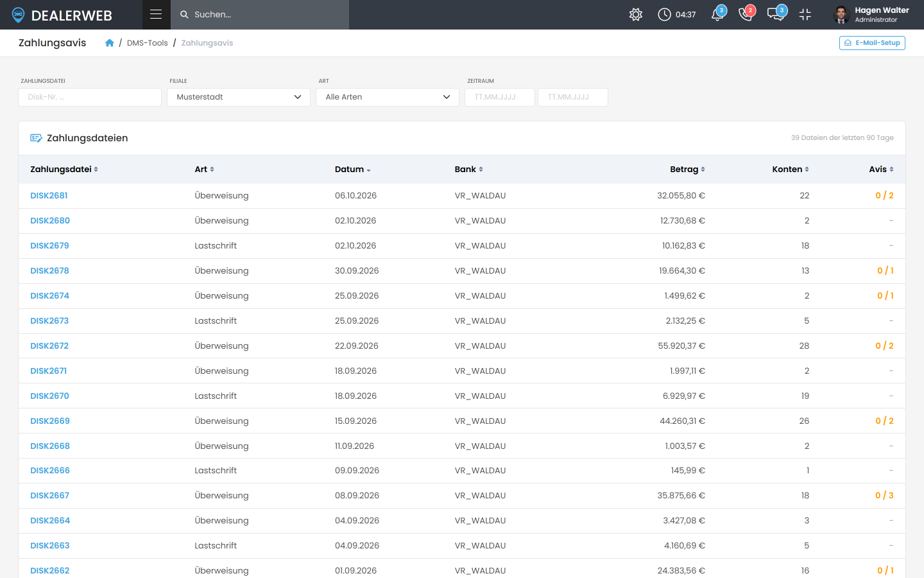924x578 pixels.
Task: Click amount 12.730,68 €
Action: [683, 221]
